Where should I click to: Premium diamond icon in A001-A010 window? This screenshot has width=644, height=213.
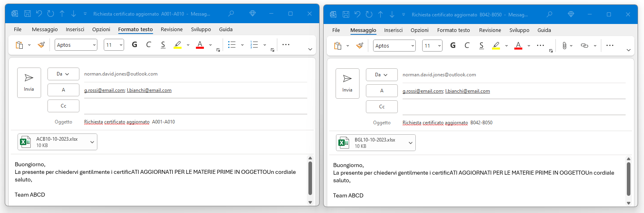click(x=253, y=14)
